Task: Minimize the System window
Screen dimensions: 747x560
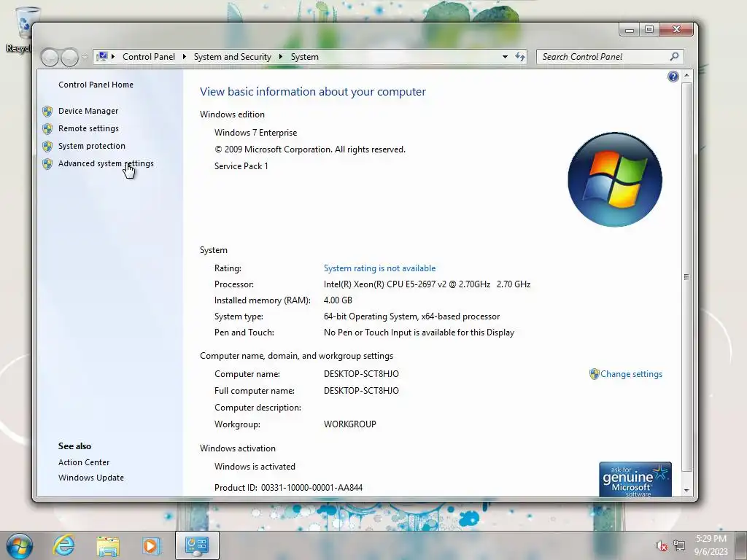Action: (630, 29)
